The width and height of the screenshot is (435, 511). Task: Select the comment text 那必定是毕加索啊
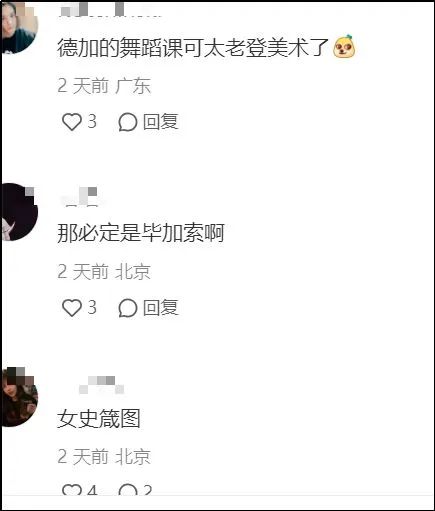pos(141,233)
